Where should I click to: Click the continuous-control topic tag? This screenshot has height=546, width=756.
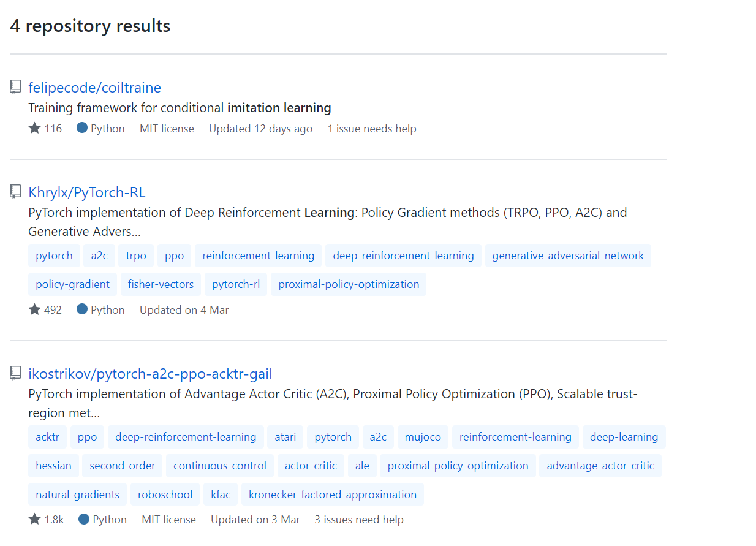(x=220, y=466)
